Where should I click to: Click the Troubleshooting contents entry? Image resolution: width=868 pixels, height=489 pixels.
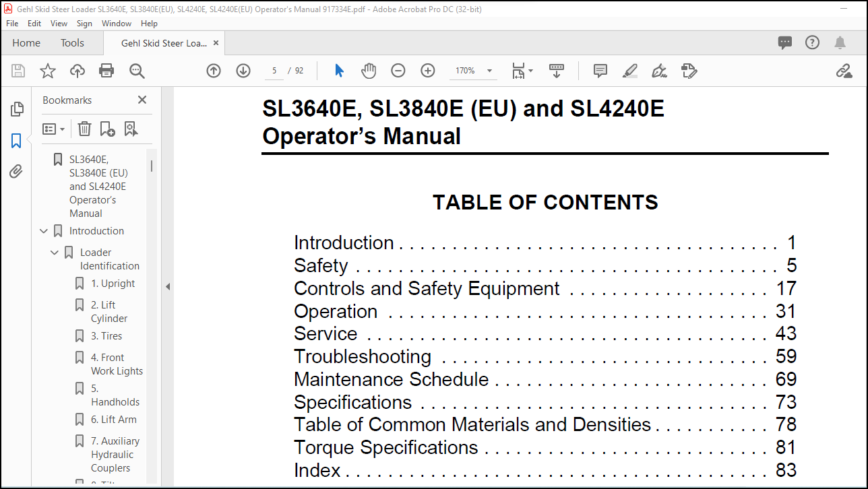coord(545,356)
